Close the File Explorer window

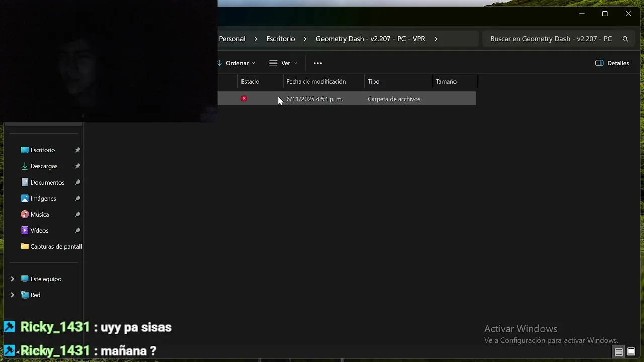coord(628,14)
